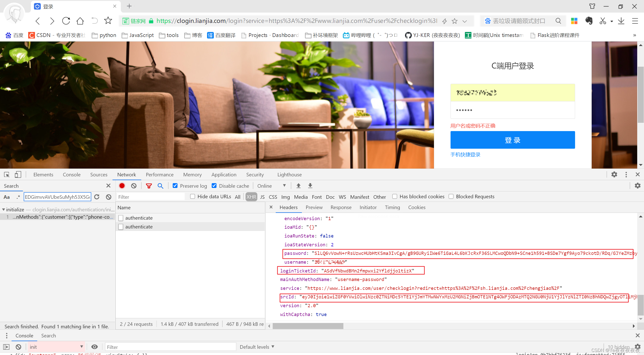The height and width of the screenshot is (355, 644).
Task: Expand the Default levels dropdown
Action: pos(257,347)
